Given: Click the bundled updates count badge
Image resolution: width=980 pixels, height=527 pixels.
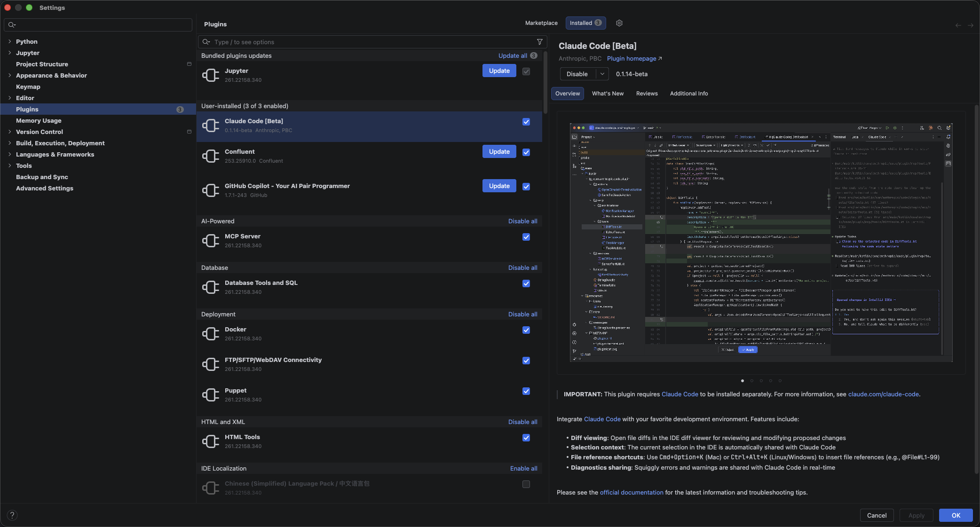Looking at the screenshot, I should click(533, 55).
